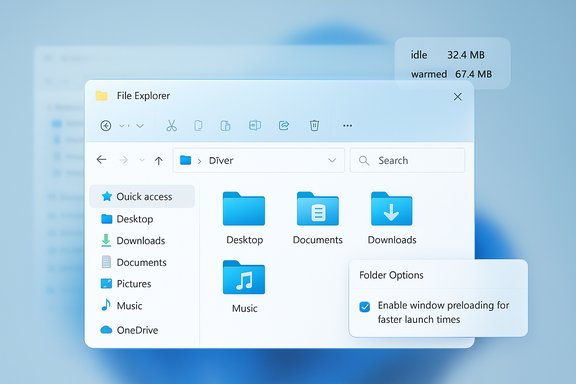The height and width of the screenshot is (384, 576).
Task: Click the yellow folder icon in title bar
Action: 102,96
